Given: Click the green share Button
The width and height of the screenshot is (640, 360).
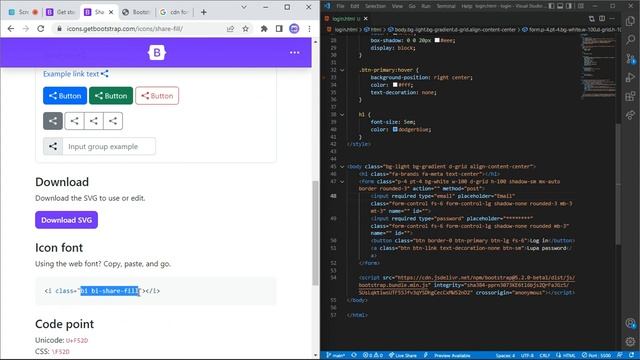Looking at the screenshot, I should pyautogui.click(x=111, y=96).
